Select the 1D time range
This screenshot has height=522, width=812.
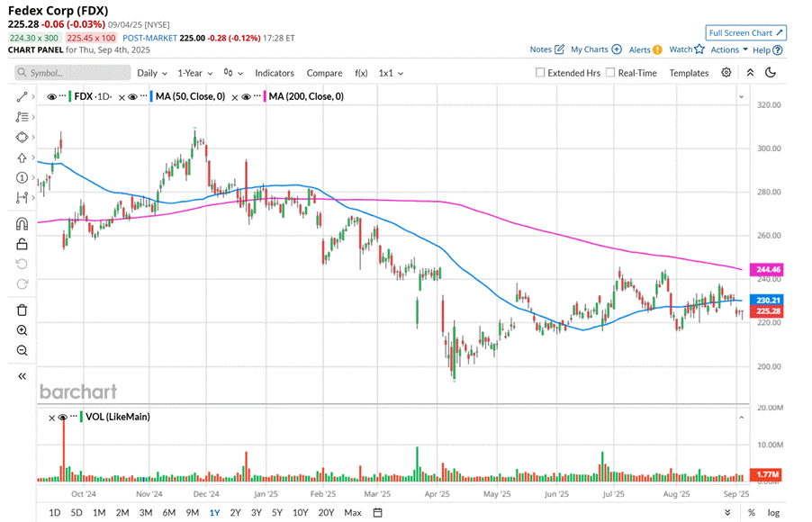[54, 513]
